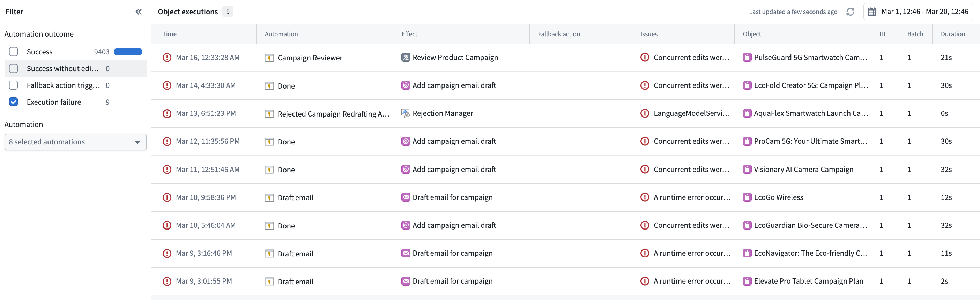980x300 pixels.
Task: Open Elevate Pro Tablet Campaign Plan link
Action: point(808,281)
